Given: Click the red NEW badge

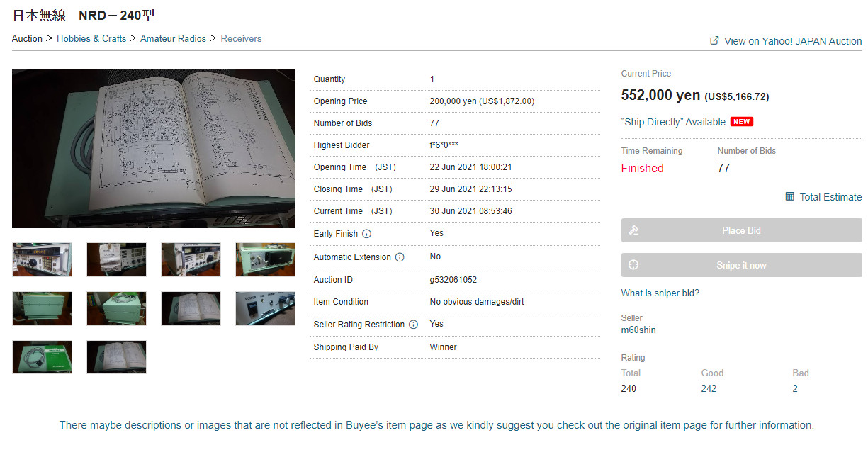Looking at the screenshot, I should pos(742,122).
